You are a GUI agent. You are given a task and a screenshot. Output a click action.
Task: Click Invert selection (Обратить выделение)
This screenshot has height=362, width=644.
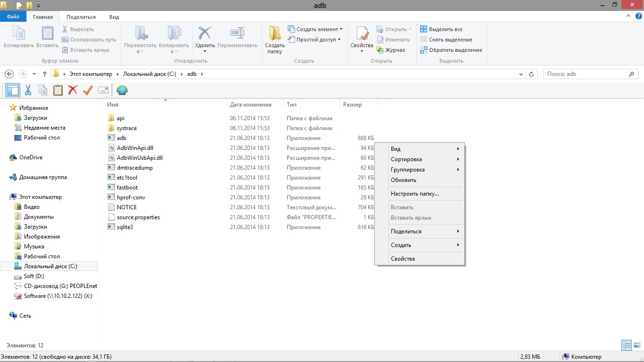pyautogui.click(x=455, y=50)
